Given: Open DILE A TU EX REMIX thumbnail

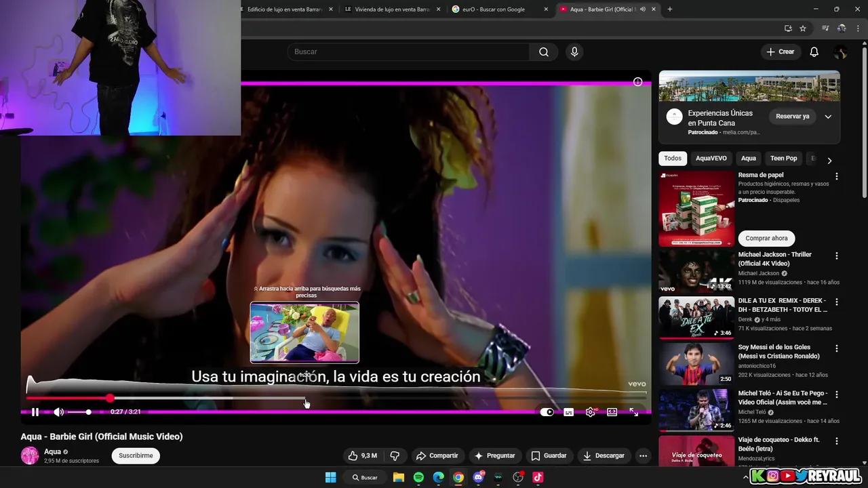Looking at the screenshot, I should pos(696,317).
